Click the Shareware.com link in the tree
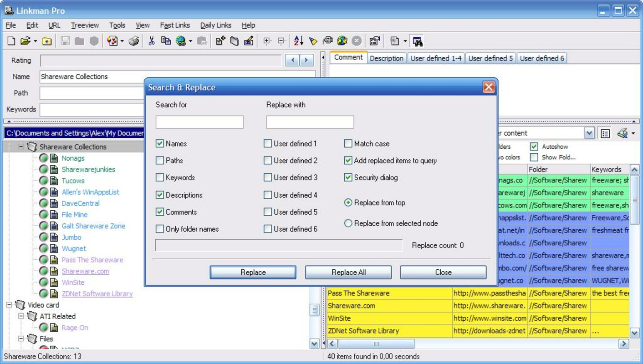The height and width of the screenshot is (364, 643). 85,271
